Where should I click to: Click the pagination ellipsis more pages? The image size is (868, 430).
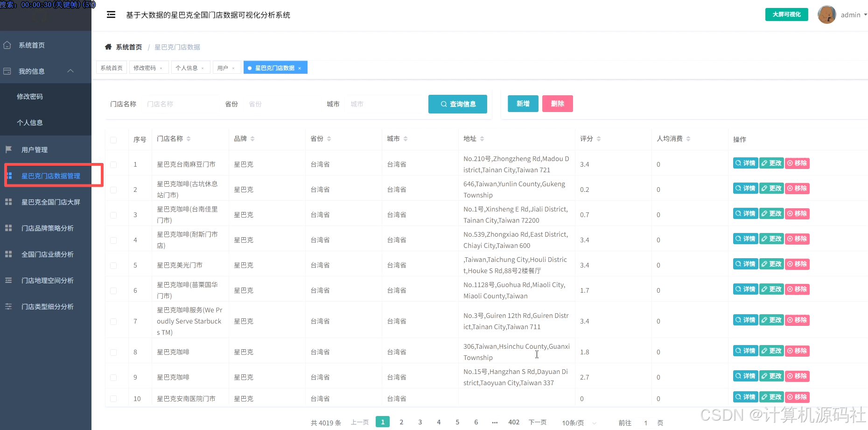(x=495, y=422)
